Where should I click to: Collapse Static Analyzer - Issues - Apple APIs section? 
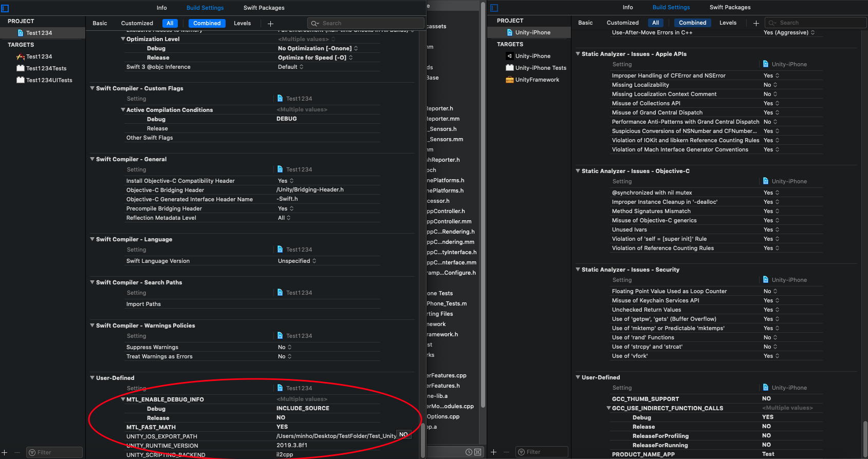[x=578, y=54]
